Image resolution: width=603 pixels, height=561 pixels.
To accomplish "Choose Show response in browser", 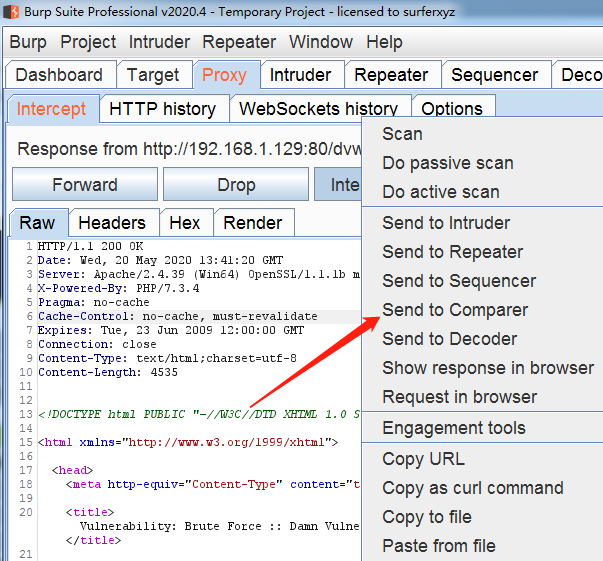I will pos(483,368).
